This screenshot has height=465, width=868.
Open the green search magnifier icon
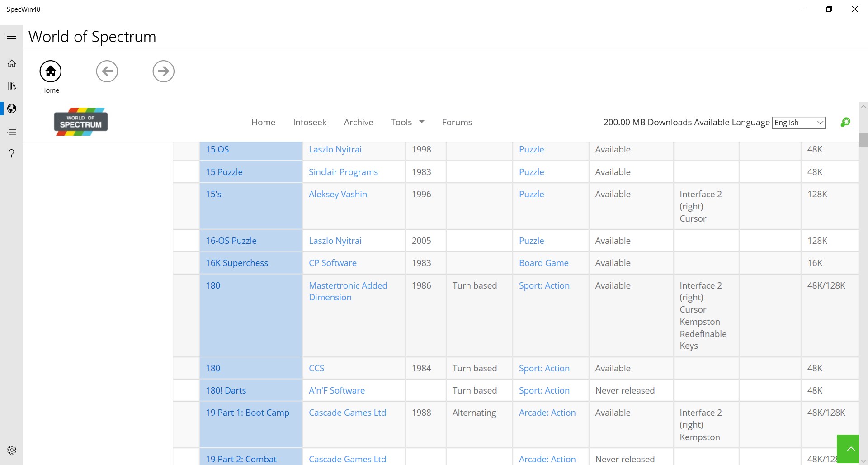[845, 122]
